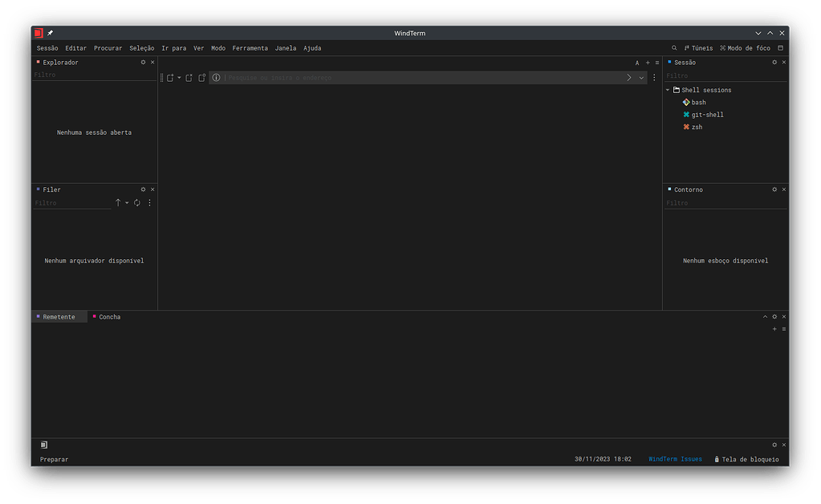Click the Sessão filter field
Screen dimensions: 821x504
725,76
